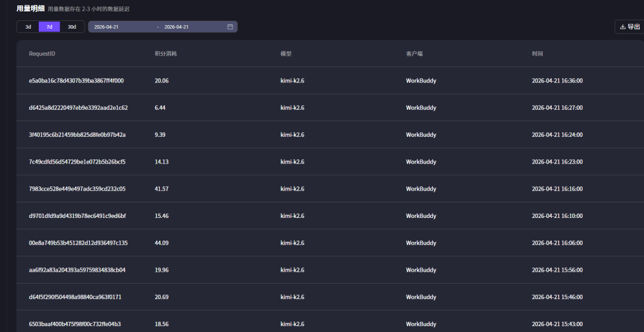644x332 pixels.
Task: Click kimi-k2.6 in the 20.06 row
Action: [292, 81]
